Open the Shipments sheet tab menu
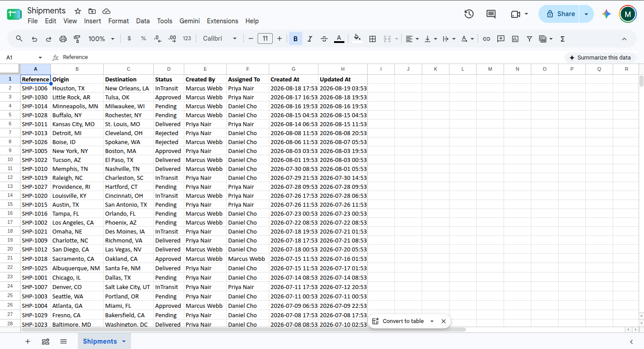 (124, 341)
